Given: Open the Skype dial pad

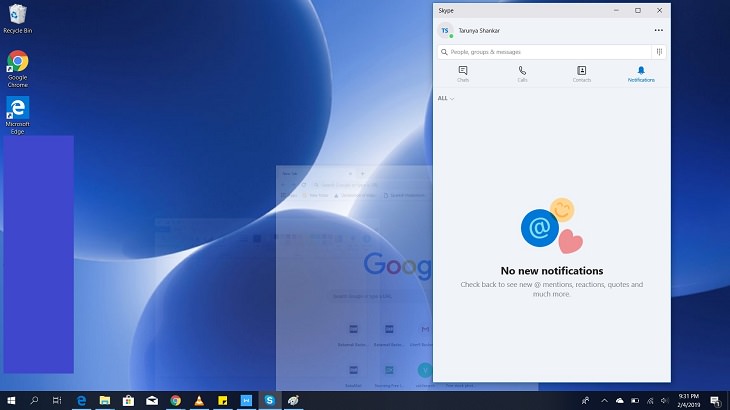Looking at the screenshot, I should click(x=659, y=52).
